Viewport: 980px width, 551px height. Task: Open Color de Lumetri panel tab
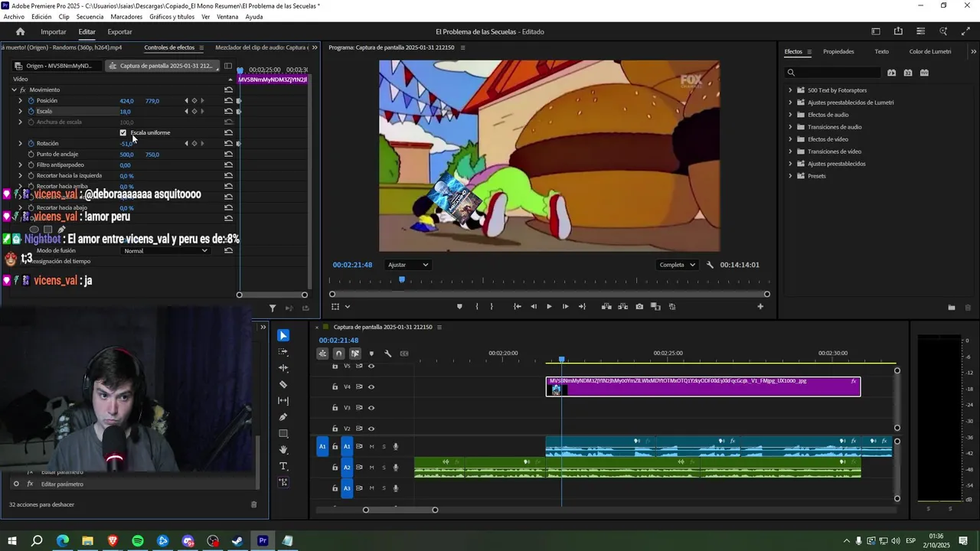(x=930, y=52)
